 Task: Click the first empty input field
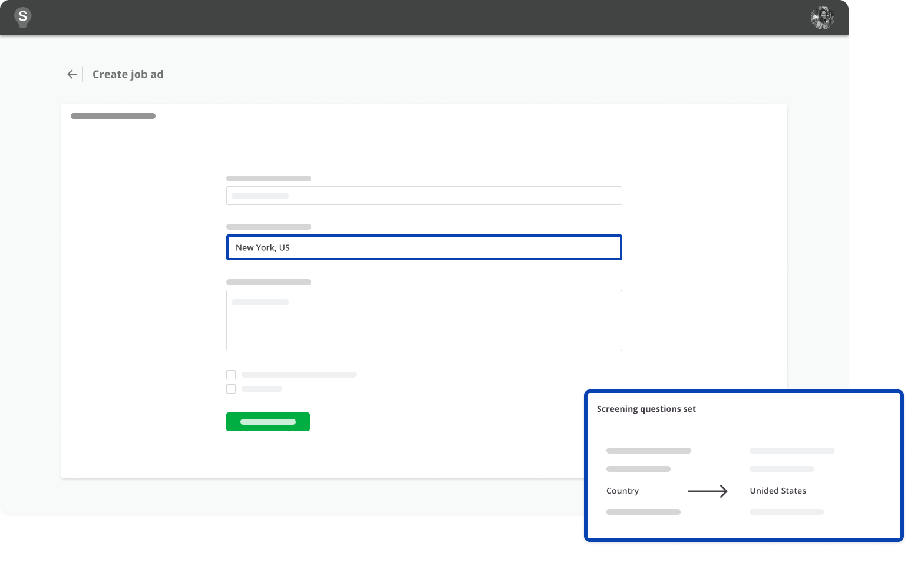pyautogui.click(x=424, y=196)
